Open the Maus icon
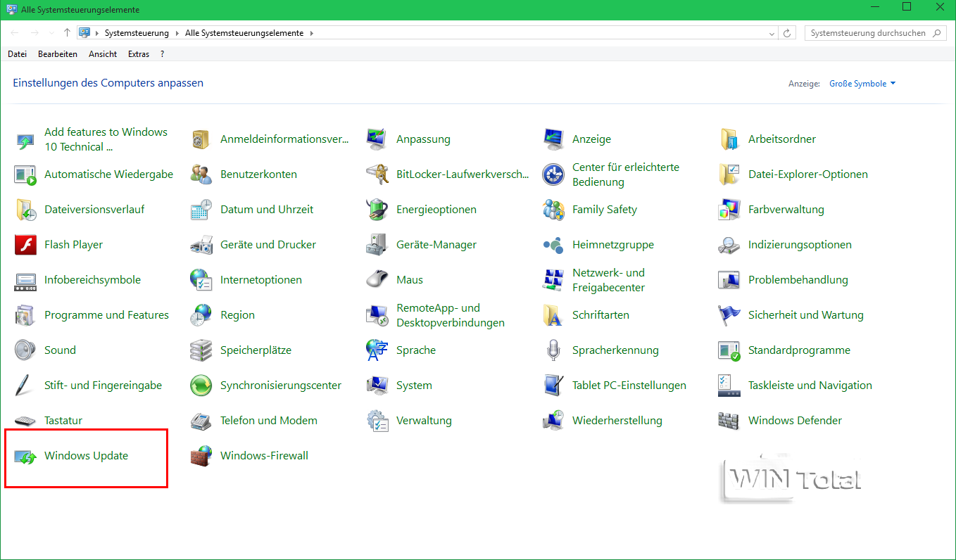Screen dimensions: 956x560 (x=377, y=280)
